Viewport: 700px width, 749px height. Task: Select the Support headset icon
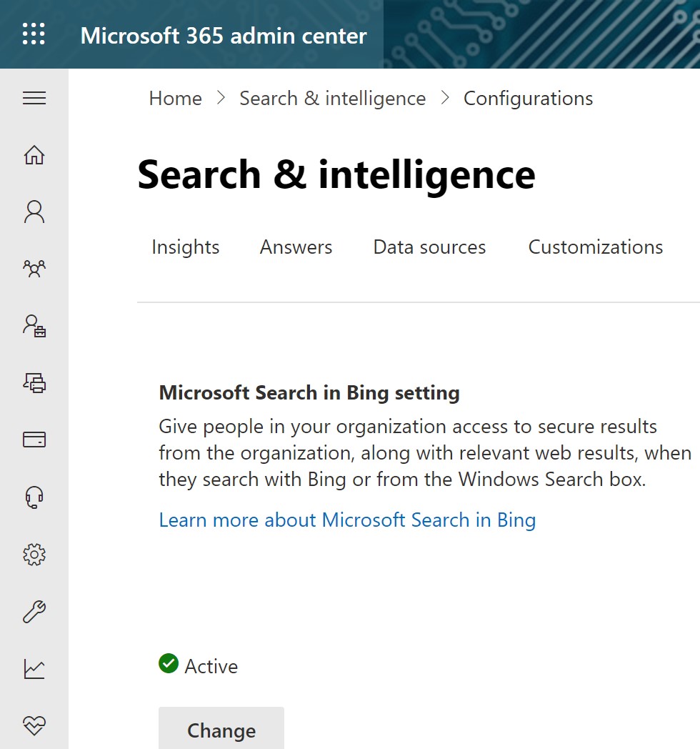34,497
